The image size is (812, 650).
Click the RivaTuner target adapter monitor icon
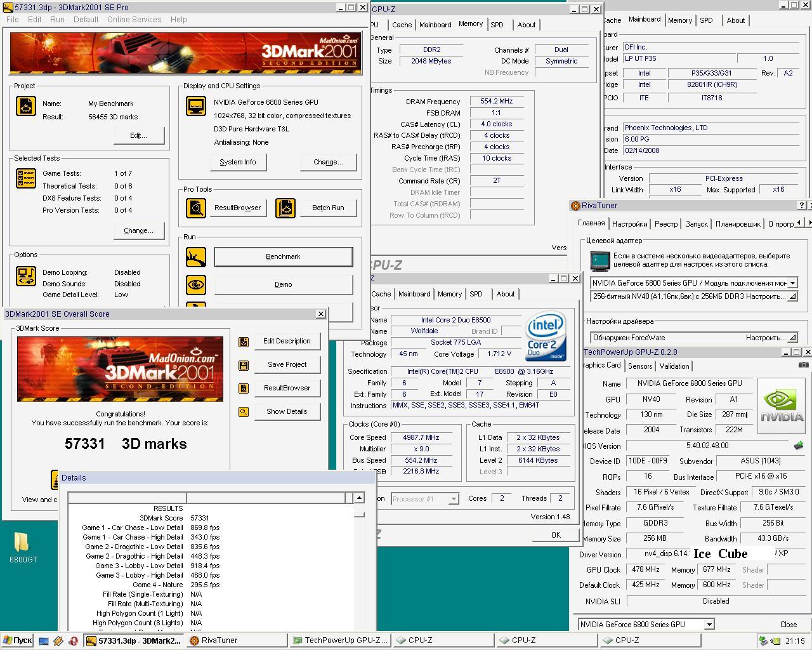tap(599, 260)
